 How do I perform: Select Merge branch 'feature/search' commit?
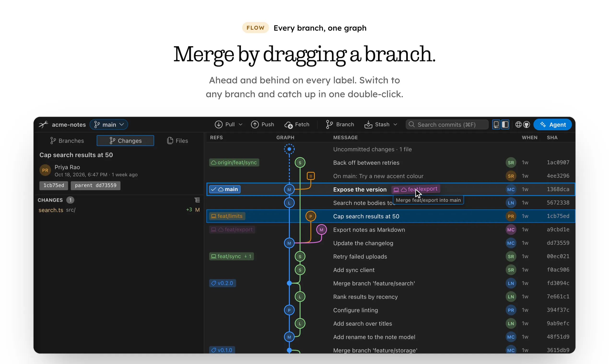[x=391, y=283]
